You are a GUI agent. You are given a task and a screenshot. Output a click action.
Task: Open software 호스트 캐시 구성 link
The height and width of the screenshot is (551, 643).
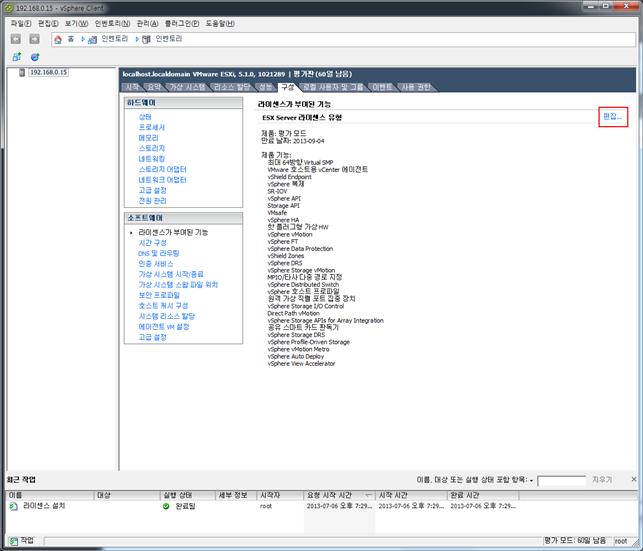coord(163,306)
